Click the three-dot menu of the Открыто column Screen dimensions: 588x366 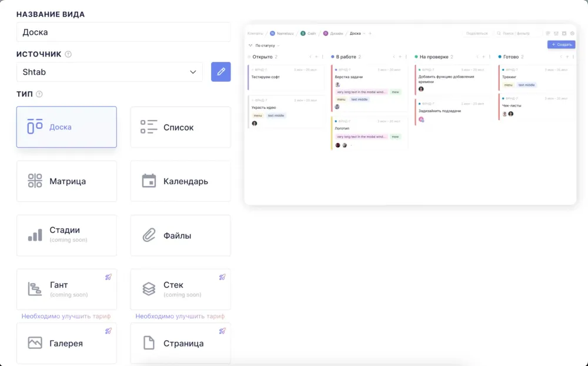[322, 56]
